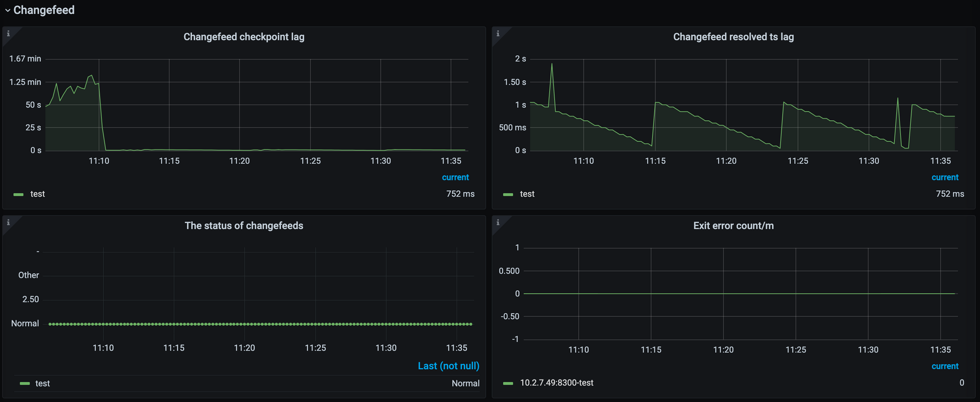
Task: Sort Exit error count legend by current
Action: click(945, 366)
